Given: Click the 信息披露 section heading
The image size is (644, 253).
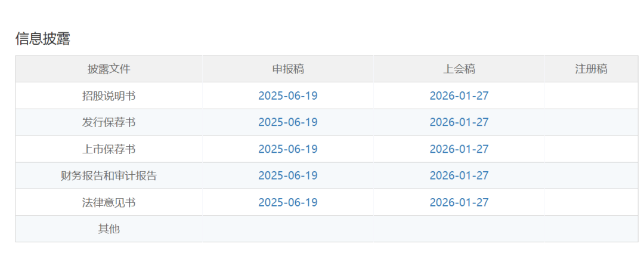Looking at the screenshot, I should 43,39.
